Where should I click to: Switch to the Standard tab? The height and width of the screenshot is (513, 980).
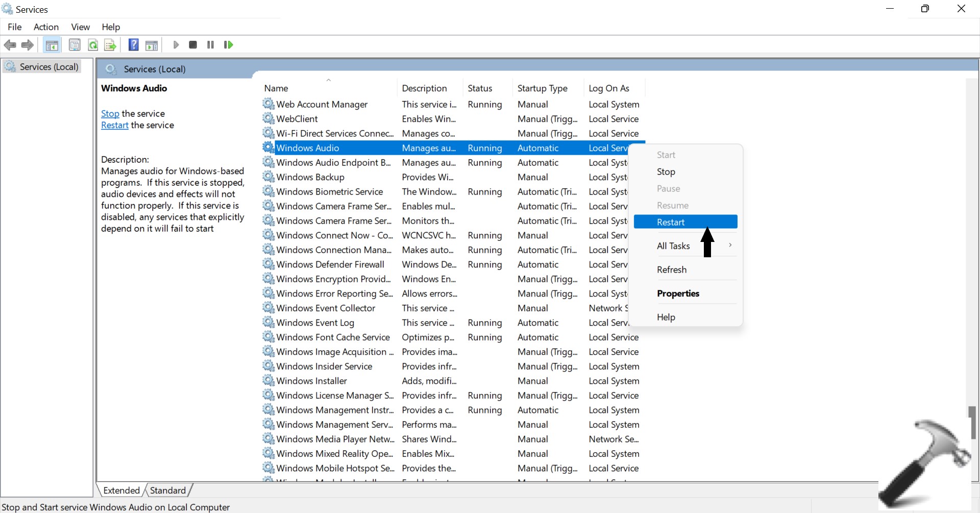click(167, 491)
